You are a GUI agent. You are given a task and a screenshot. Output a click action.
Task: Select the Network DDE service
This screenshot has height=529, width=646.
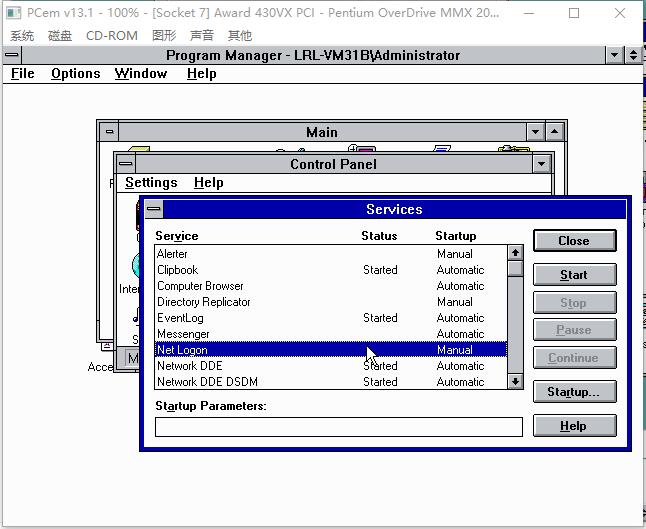pos(331,366)
